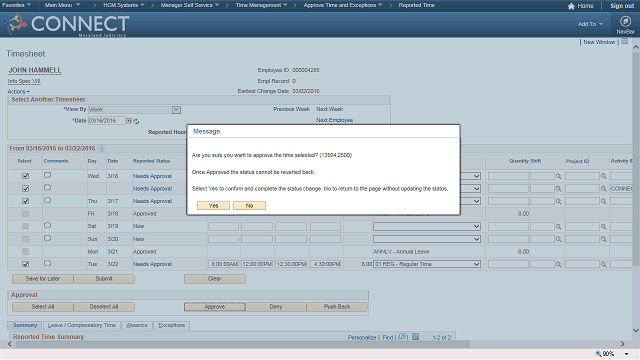Open time reporting code dropdown in Sat 3/19 row
This screenshot has height=360, width=640.
(x=427, y=227)
